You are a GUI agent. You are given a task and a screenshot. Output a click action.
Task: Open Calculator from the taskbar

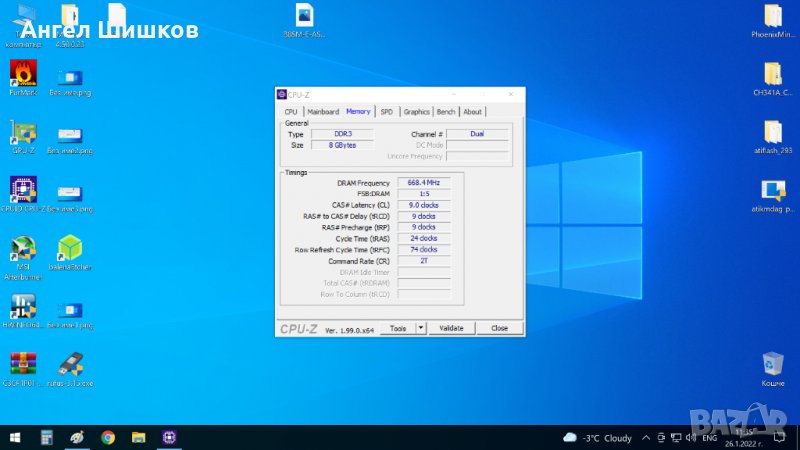(x=46, y=437)
